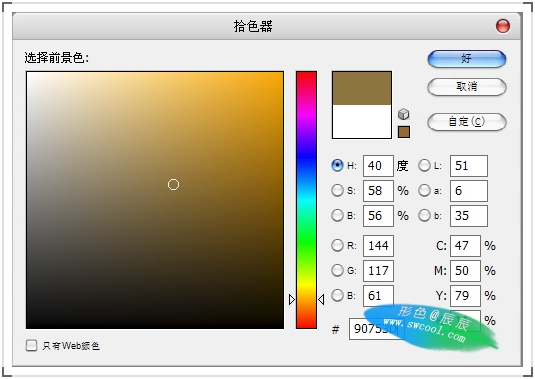
Task: Click the Y yellow field showing 79
Action: 465,295
